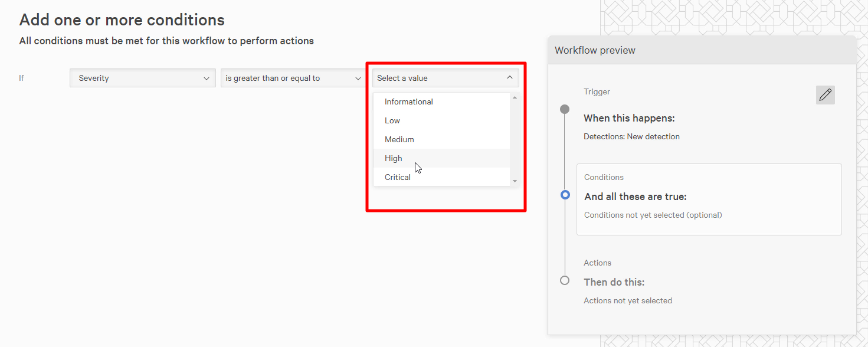Click the dropdown list scrollbar track
Viewport: 868px width, 347px height.
pos(515,139)
